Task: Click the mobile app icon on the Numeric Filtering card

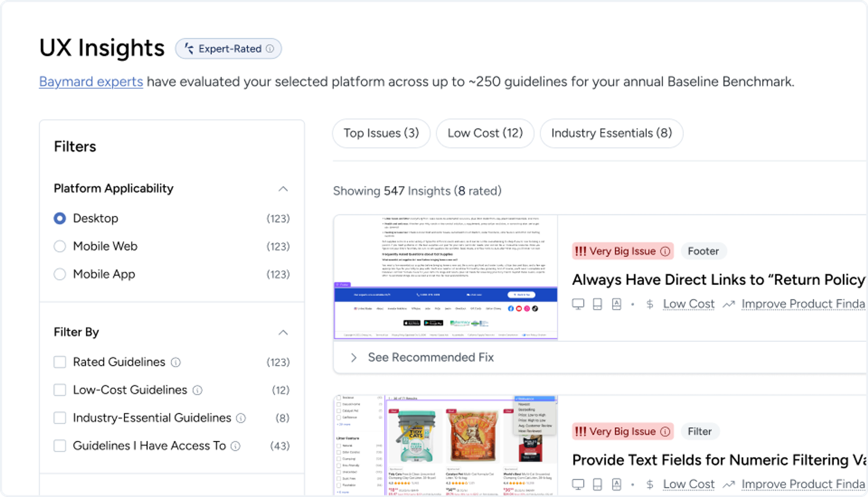Action: 616,484
